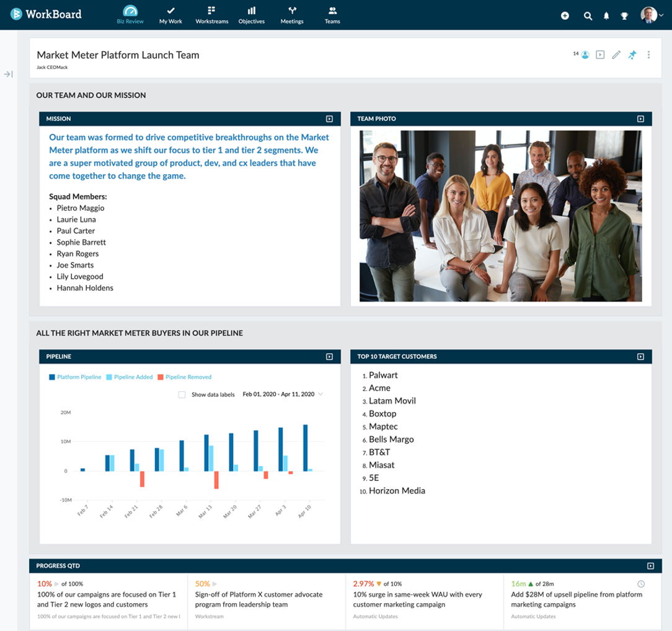
Task: Select BT&T in the customers list
Action: click(379, 452)
